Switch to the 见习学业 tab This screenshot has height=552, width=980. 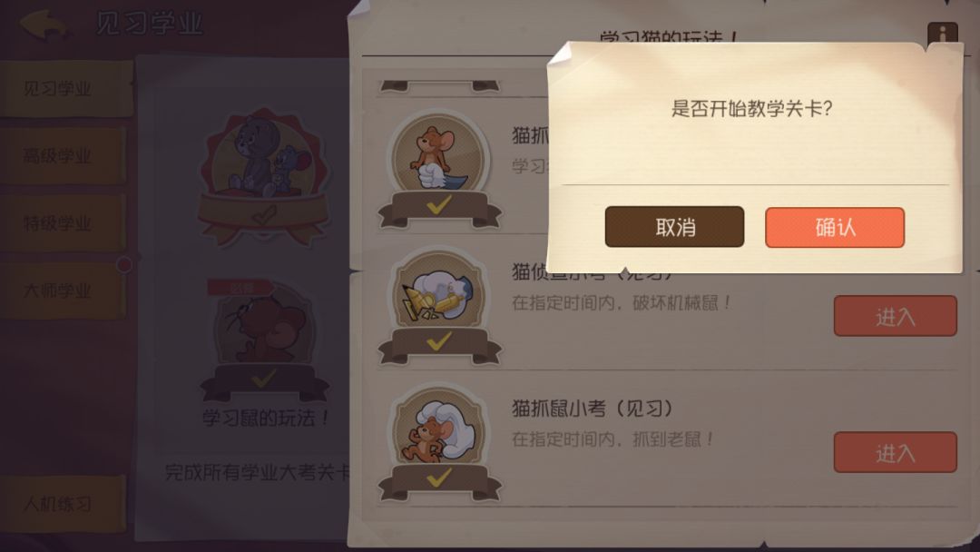[x=65, y=89]
